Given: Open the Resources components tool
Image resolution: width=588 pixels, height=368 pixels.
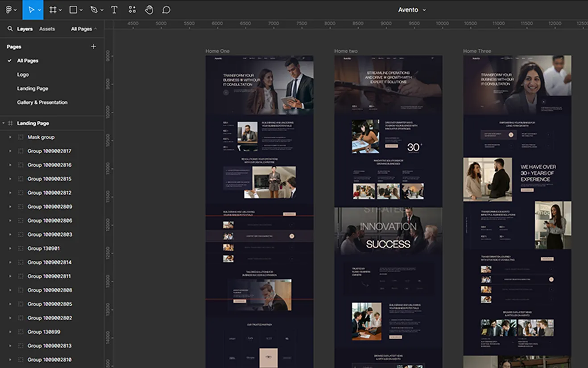Looking at the screenshot, I should click(132, 10).
